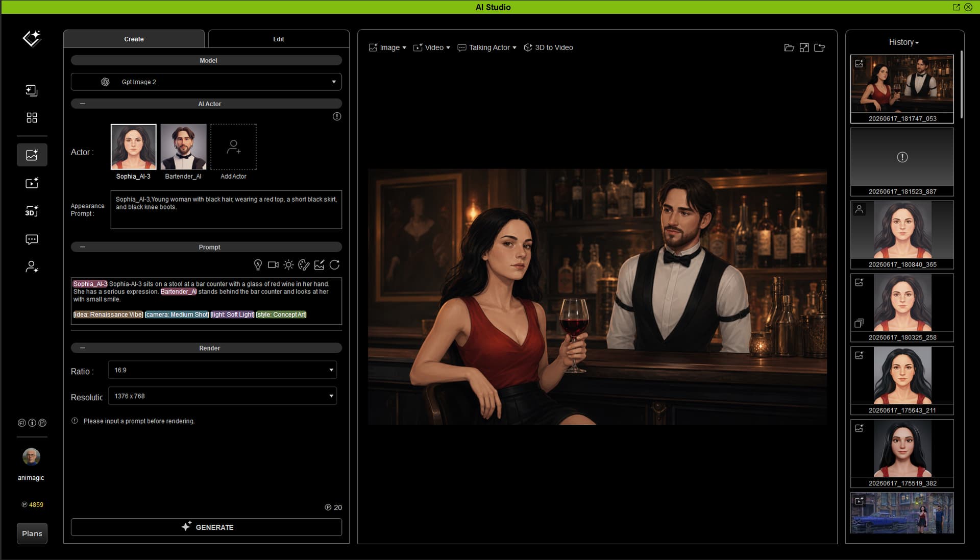
Task: Select the Bartender_AI actor thumbnail
Action: click(183, 147)
